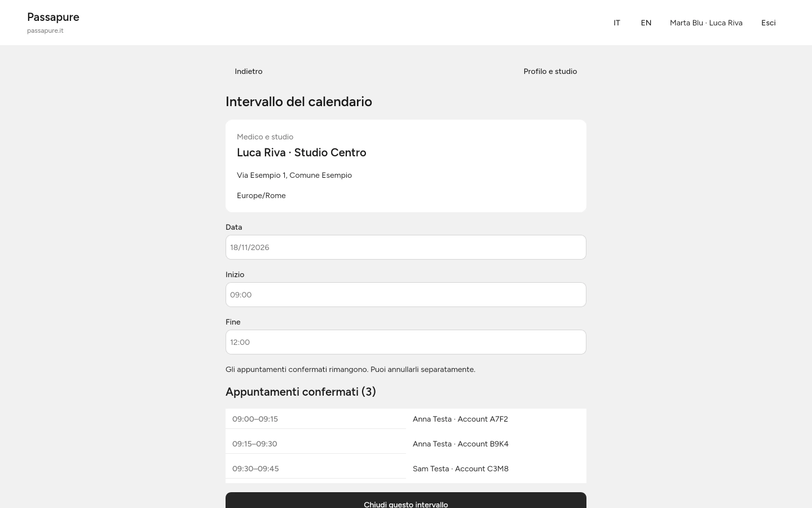Open Anna Testa Account B9K4 entry

[496, 444]
